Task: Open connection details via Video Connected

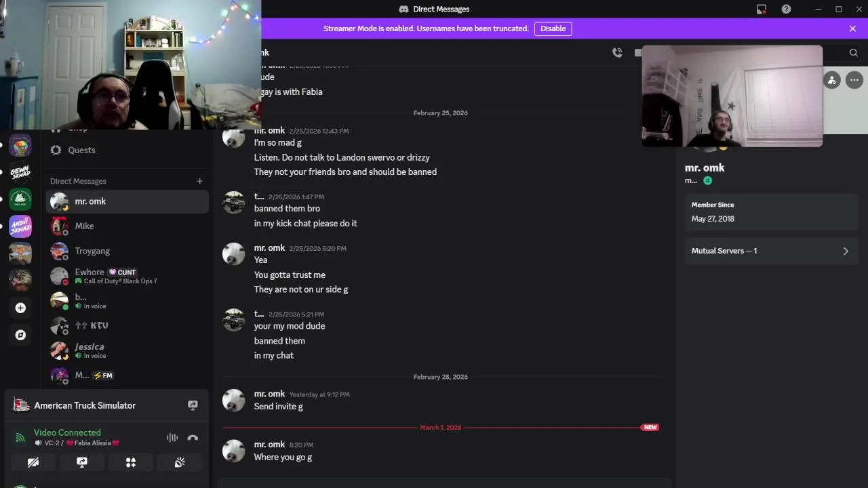Action: click(67, 432)
